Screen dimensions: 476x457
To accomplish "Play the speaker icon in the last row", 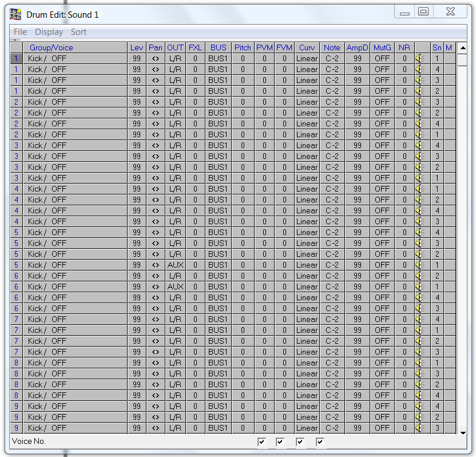I will pos(420,428).
